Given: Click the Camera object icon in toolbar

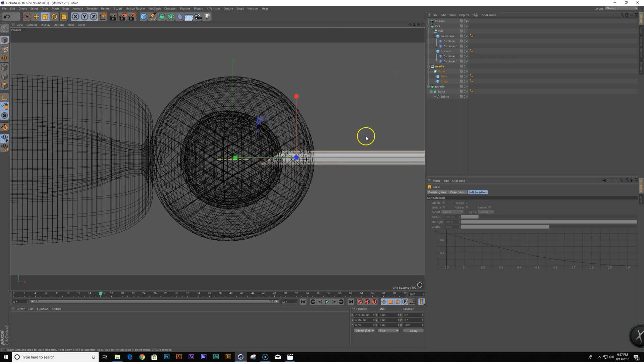Looking at the screenshot, I should tap(198, 17).
